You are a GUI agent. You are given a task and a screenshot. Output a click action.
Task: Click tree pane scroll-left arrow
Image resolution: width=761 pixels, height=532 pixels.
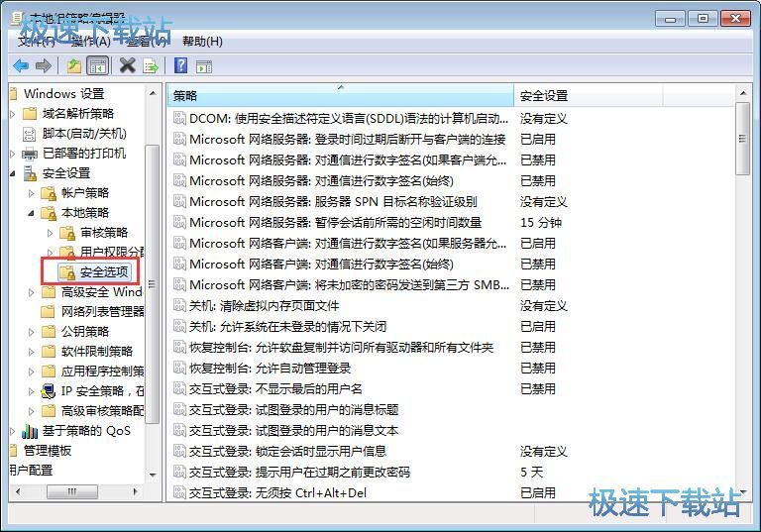tap(18, 491)
